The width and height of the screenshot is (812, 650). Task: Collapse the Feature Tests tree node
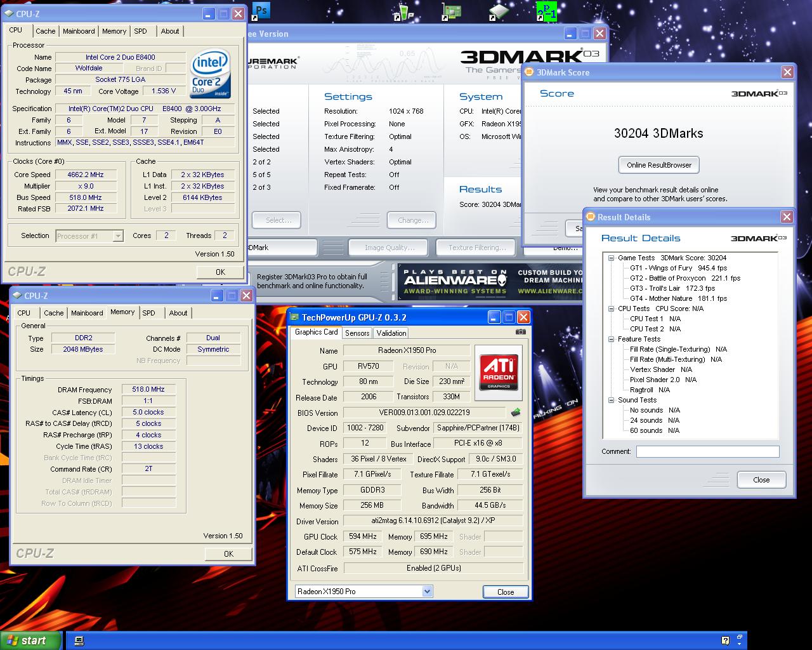(611, 339)
